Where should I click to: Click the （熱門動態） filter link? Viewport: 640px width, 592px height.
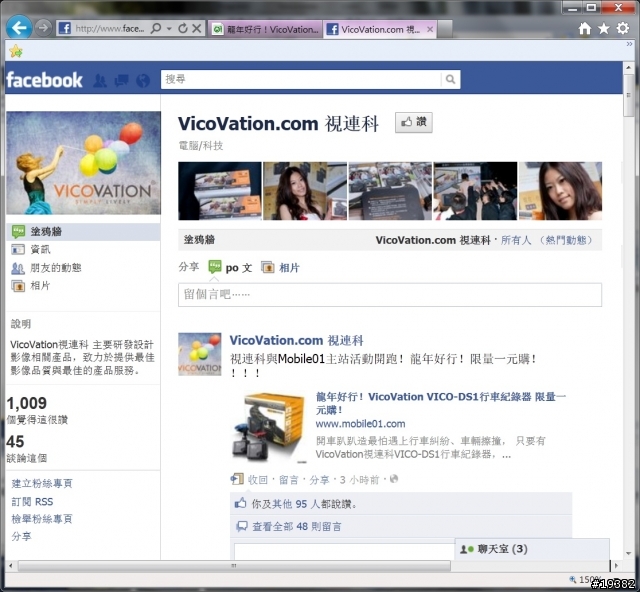click(566, 240)
